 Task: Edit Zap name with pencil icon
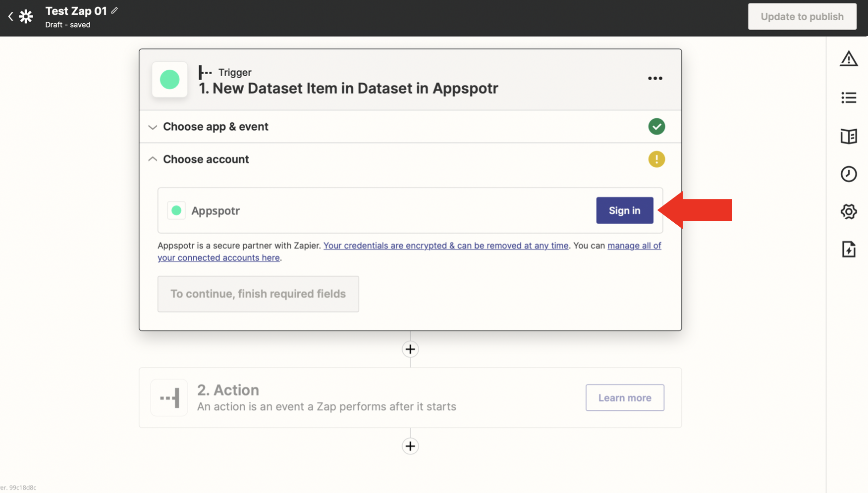coord(114,10)
